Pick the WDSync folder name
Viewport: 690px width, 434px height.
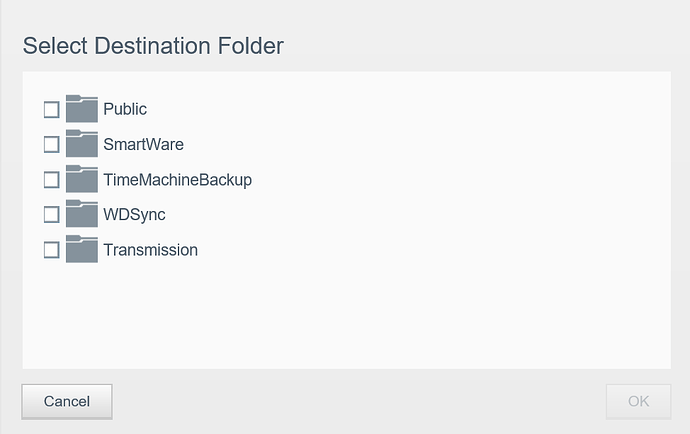pos(132,215)
